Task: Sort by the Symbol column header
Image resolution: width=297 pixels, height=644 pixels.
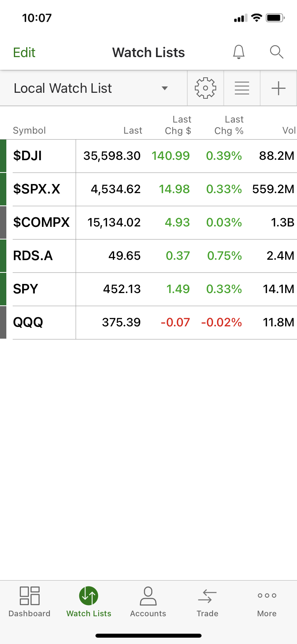Action: click(29, 130)
